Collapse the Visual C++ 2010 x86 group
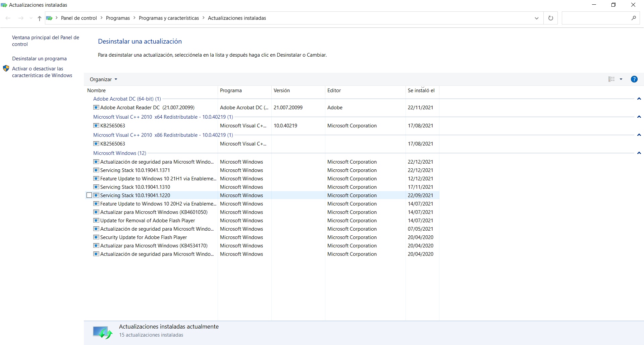Viewport: 644px width, 345px height. 639,135
